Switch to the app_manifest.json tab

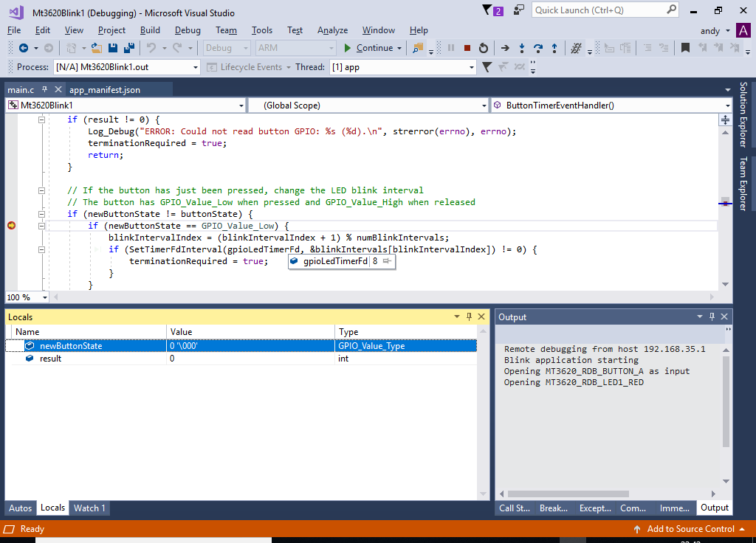click(104, 89)
